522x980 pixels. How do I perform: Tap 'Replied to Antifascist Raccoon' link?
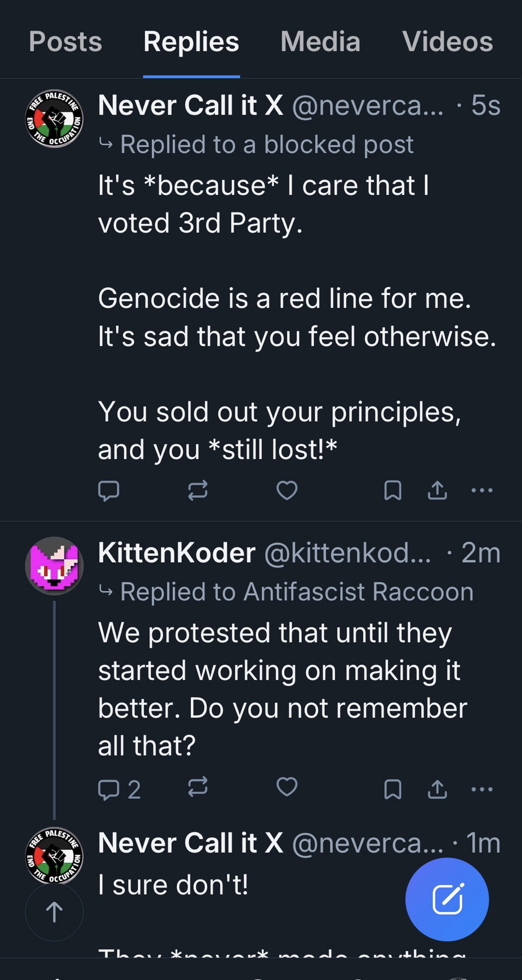tap(297, 591)
